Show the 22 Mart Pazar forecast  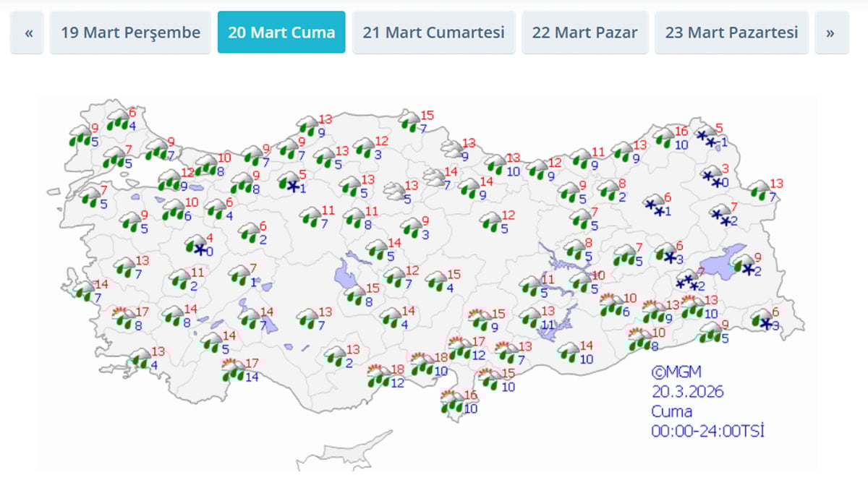tap(584, 33)
